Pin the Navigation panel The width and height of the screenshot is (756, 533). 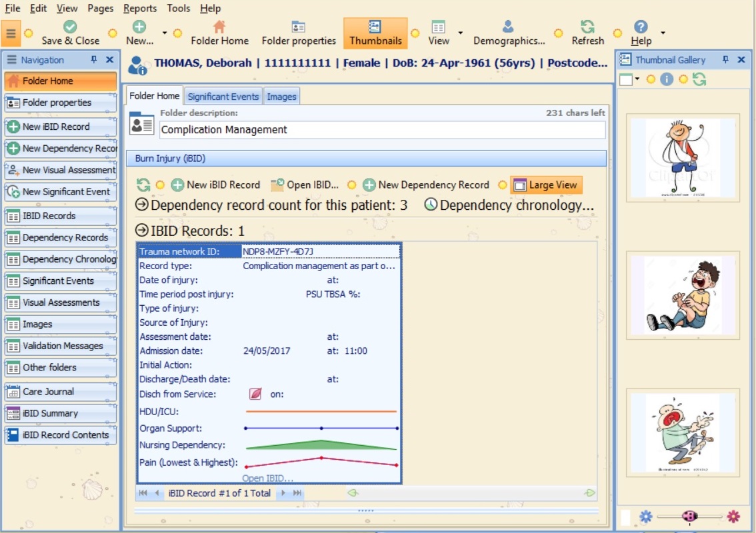coord(94,60)
